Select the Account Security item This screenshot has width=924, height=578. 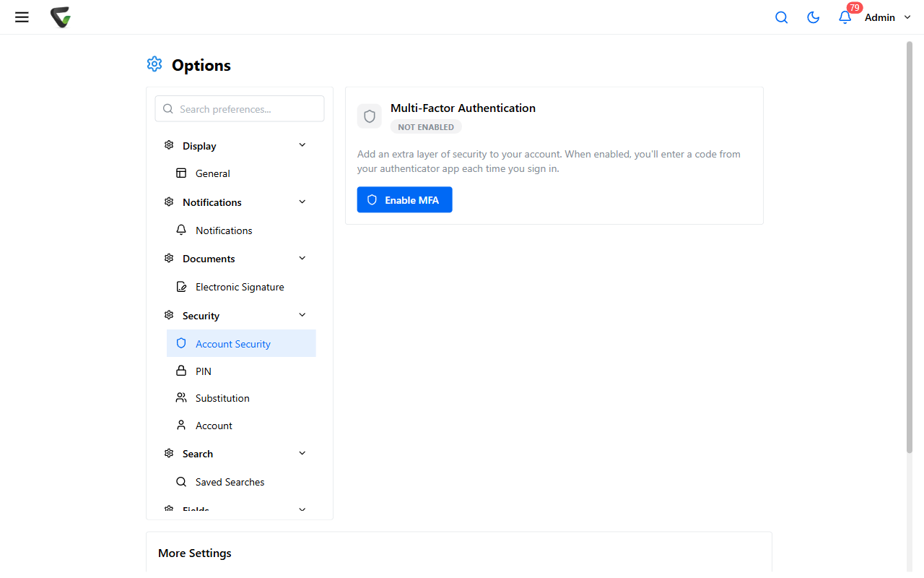(x=241, y=343)
